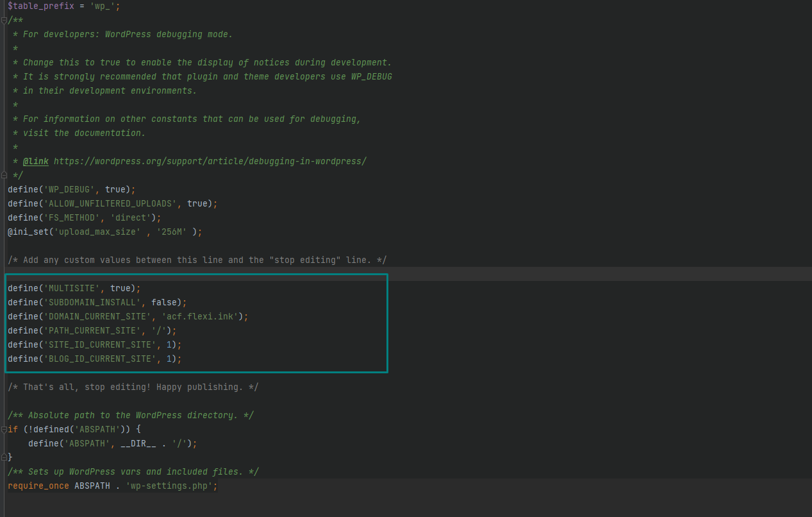Click the 'PATH_CURRENT_SITE' constant name
The height and width of the screenshot is (517, 812).
coord(92,330)
